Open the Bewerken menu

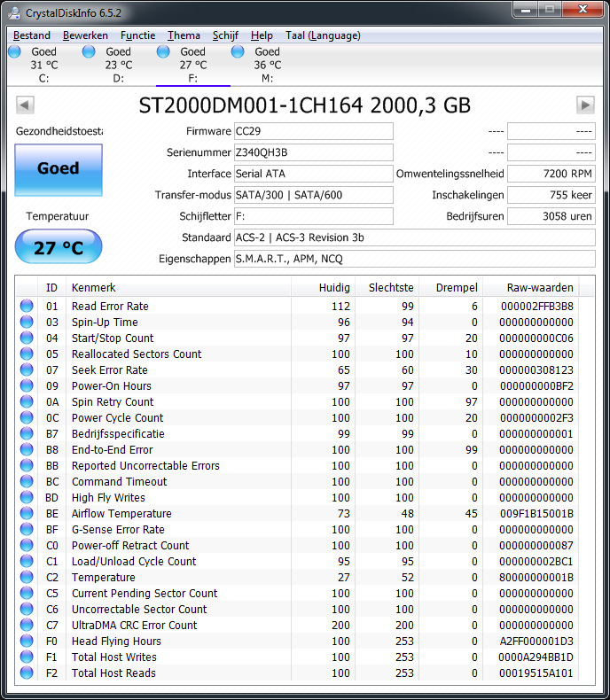point(85,35)
